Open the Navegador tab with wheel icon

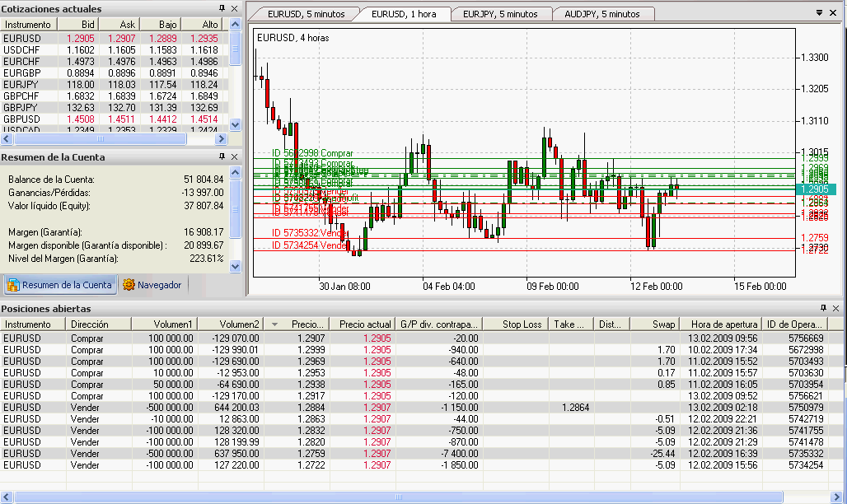(152, 285)
